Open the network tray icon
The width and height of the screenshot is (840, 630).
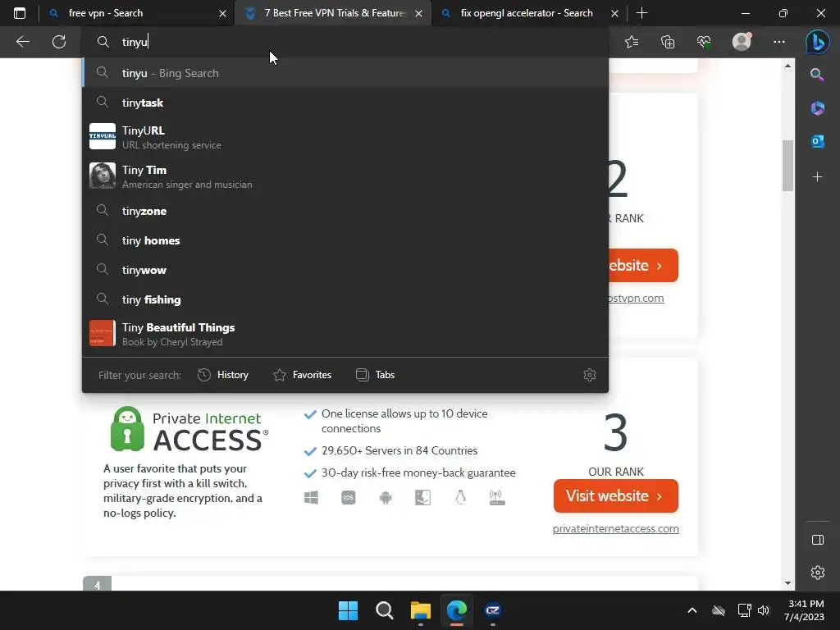(744, 610)
